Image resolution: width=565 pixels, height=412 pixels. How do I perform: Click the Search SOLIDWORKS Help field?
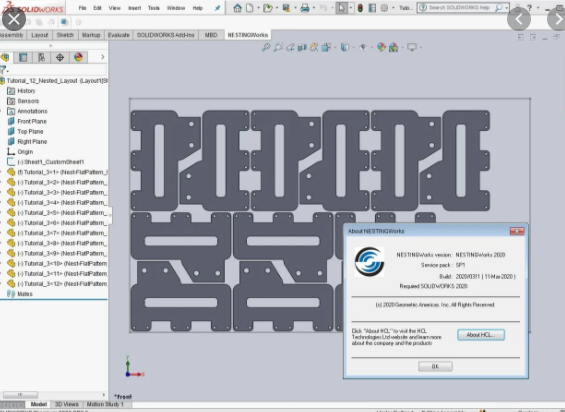[463, 8]
